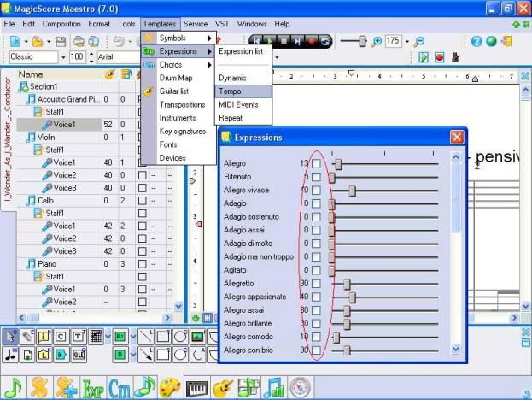Select the eraser tool
Viewport: 532px width, 400px height.
coord(27,337)
